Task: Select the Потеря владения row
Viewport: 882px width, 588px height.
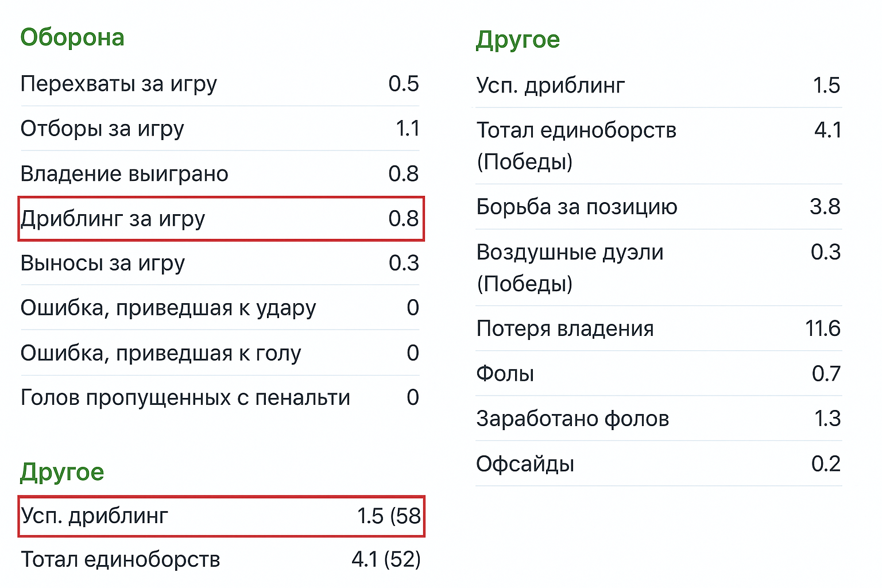Action: pyautogui.click(x=659, y=328)
